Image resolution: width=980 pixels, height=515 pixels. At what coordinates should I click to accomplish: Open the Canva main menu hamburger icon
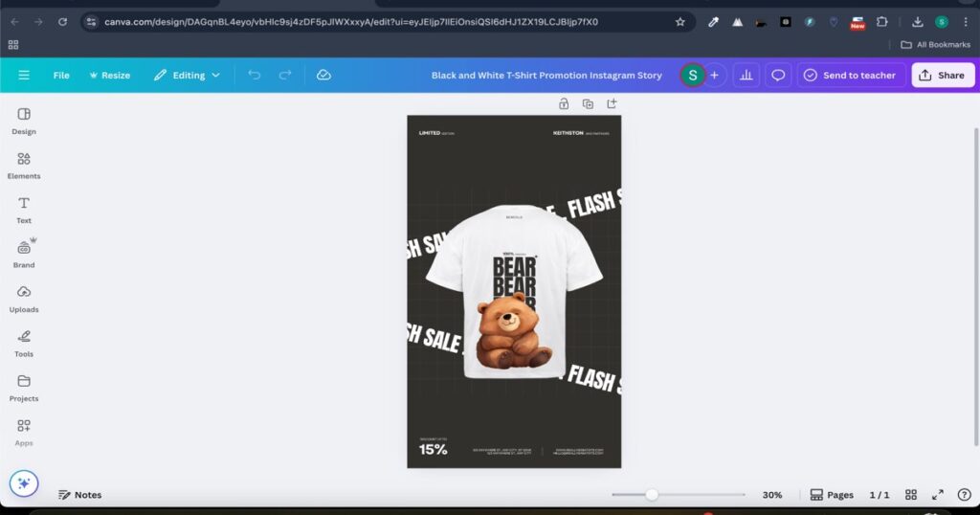[24, 75]
